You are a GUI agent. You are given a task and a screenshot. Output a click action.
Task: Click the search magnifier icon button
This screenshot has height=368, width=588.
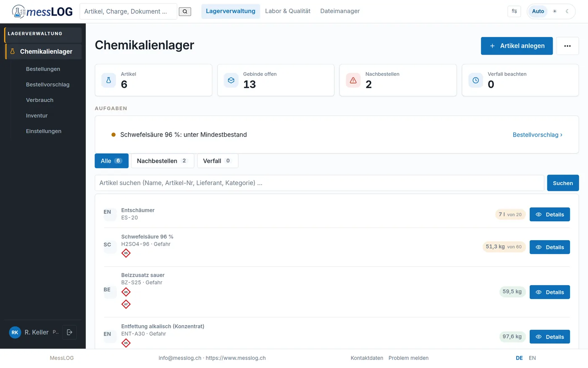(185, 11)
